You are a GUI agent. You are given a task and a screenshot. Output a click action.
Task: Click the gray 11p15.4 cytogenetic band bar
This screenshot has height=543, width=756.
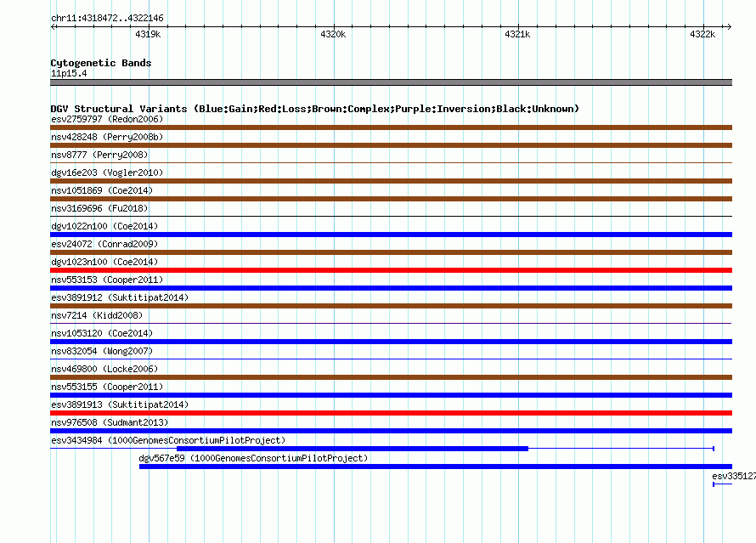coord(391,82)
